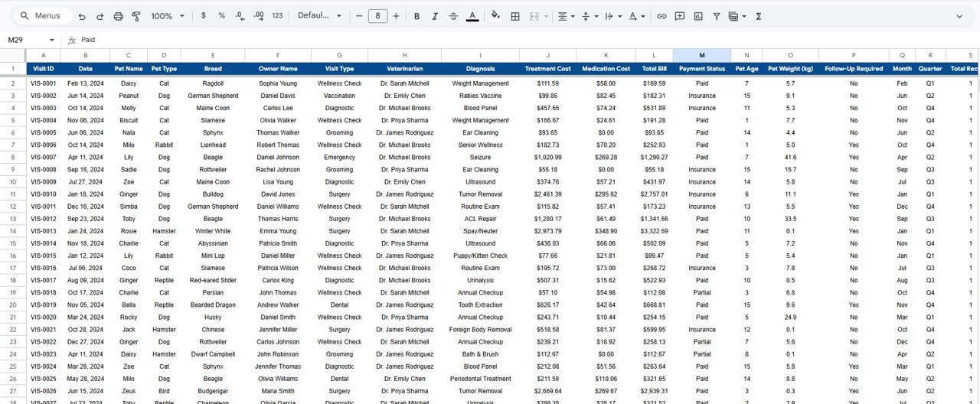
Task: Open the borders menu
Action: coord(515,16)
